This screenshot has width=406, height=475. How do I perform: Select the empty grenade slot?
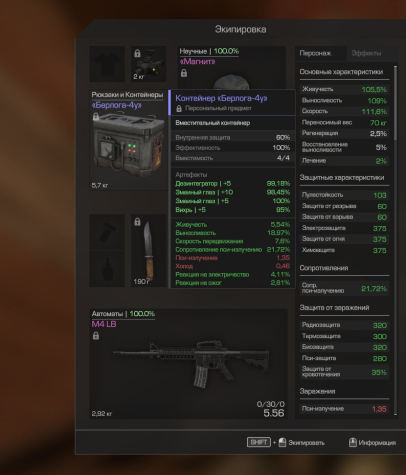(107, 269)
